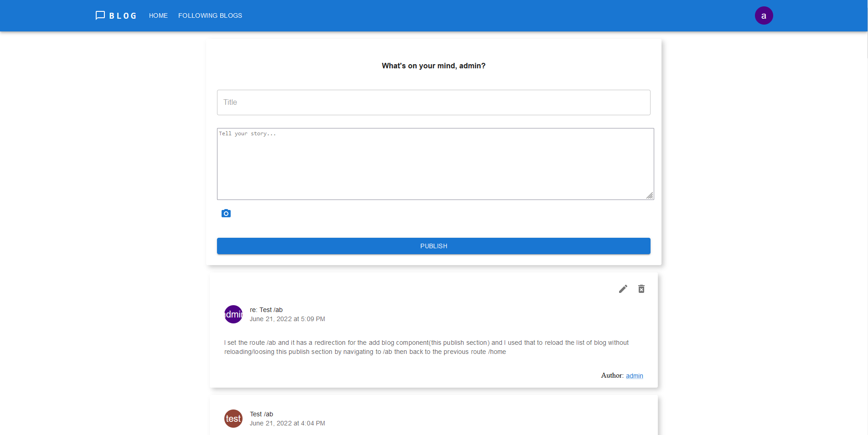The height and width of the screenshot is (435, 868).
Task: Select the 're: Test /ab' post title
Action: (266, 310)
